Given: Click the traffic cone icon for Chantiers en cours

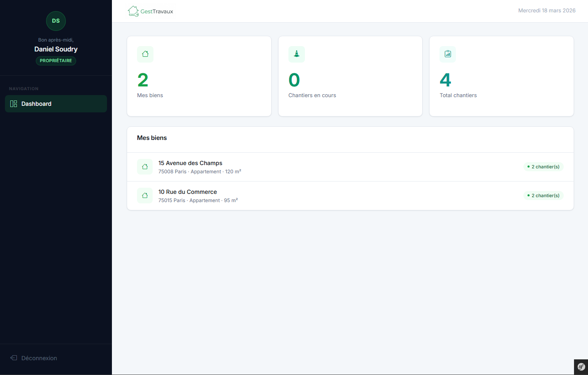Looking at the screenshot, I should click(296, 54).
